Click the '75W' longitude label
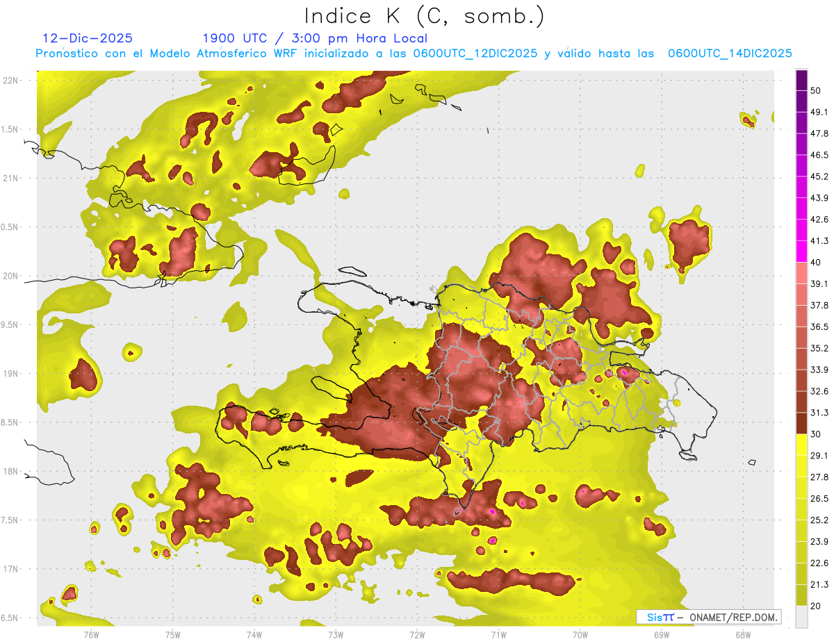The height and width of the screenshot is (644, 834). [x=172, y=634]
